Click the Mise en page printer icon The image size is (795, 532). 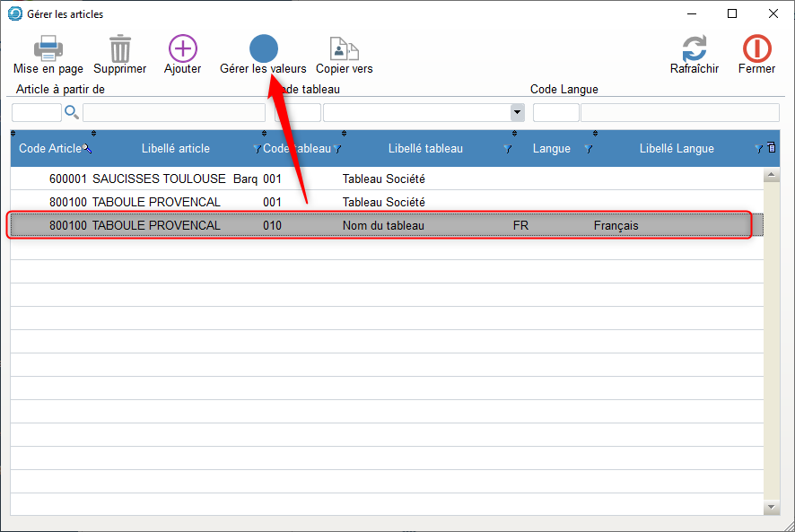pyautogui.click(x=48, y=49)
